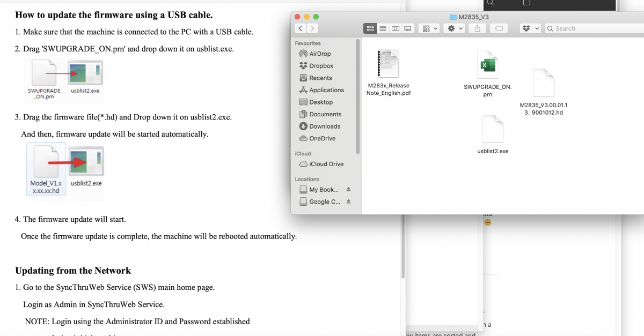Click the SWUPGRADE_ON.prn file name label
The image size is (644, 336).
pos(487,90)
